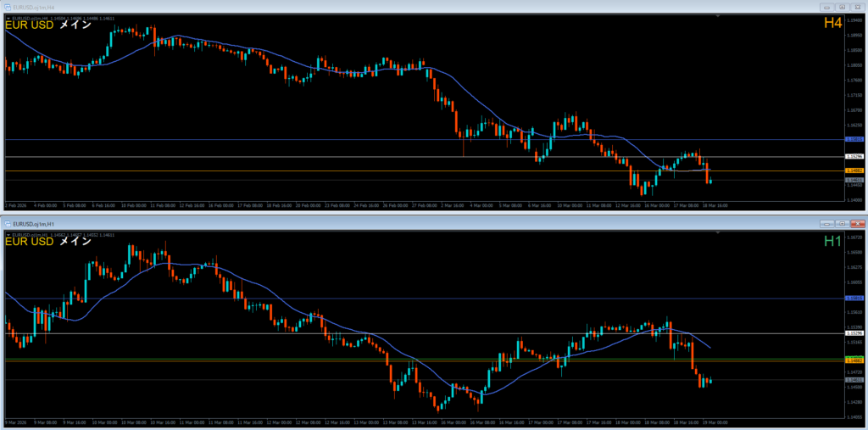
Task: Click the H1 chart window title icon
Action: click(x=7, y=223)
